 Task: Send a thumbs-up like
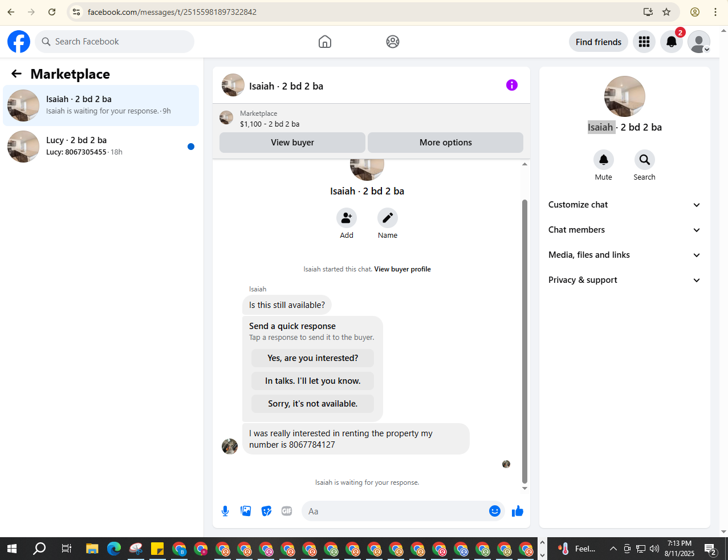518,511
